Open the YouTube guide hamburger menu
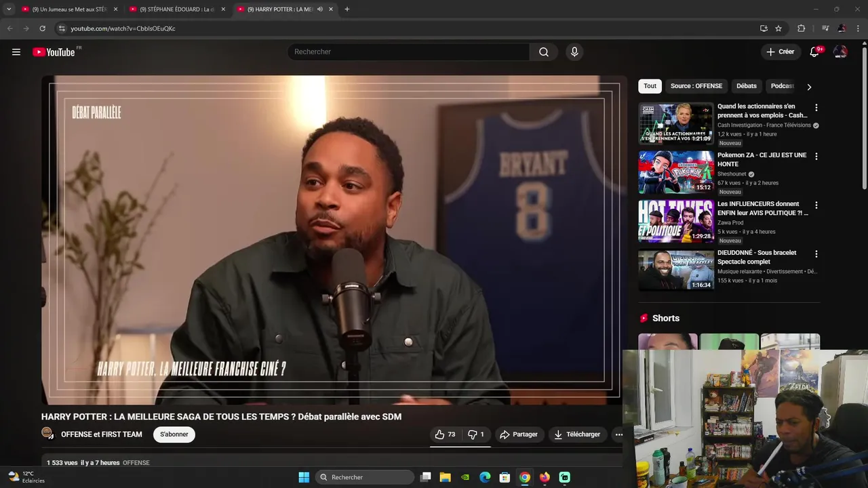 click(x=16, y=52)
